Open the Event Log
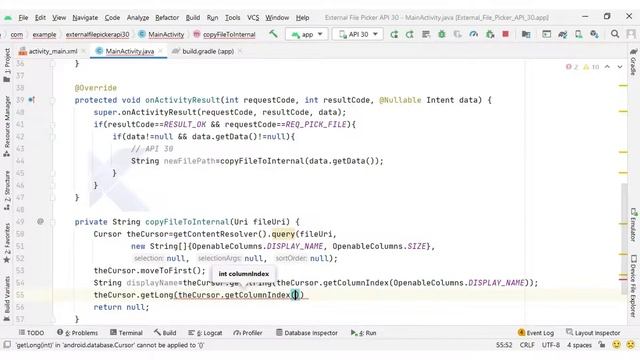Image resolution: width=640 pixels, height=360 pixels. point(536,333)
